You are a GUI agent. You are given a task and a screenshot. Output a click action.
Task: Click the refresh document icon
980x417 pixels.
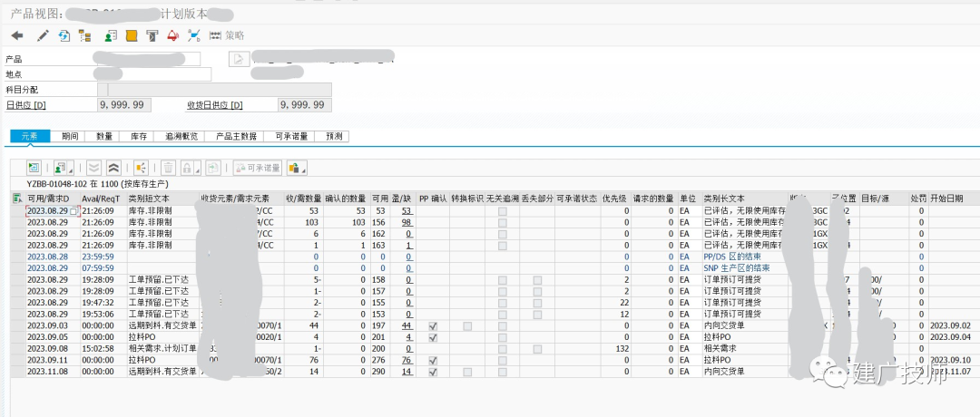pyautogui.click(x=64, y=36)
